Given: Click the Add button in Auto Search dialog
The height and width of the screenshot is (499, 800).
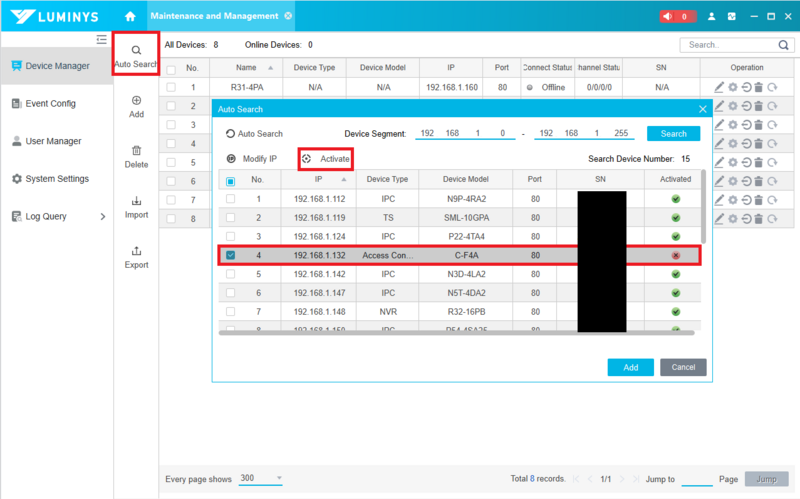Looking at the screenshot, I should click(631, 367).
